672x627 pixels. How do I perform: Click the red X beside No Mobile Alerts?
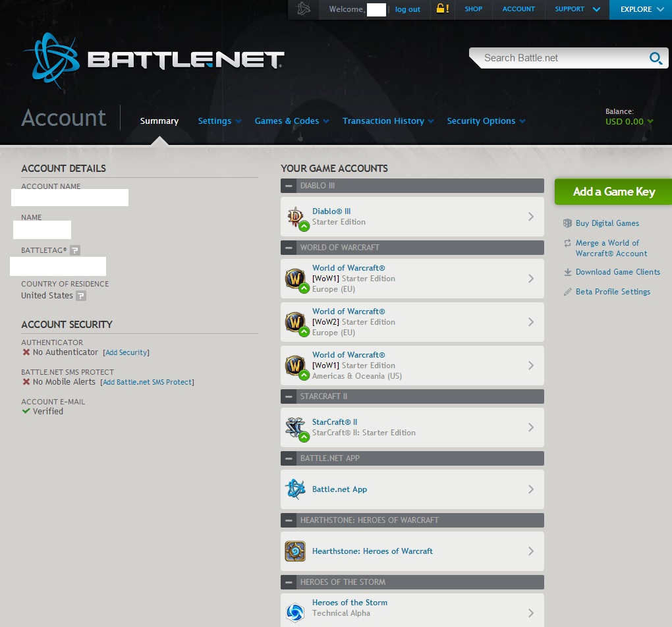pos(26,382)
